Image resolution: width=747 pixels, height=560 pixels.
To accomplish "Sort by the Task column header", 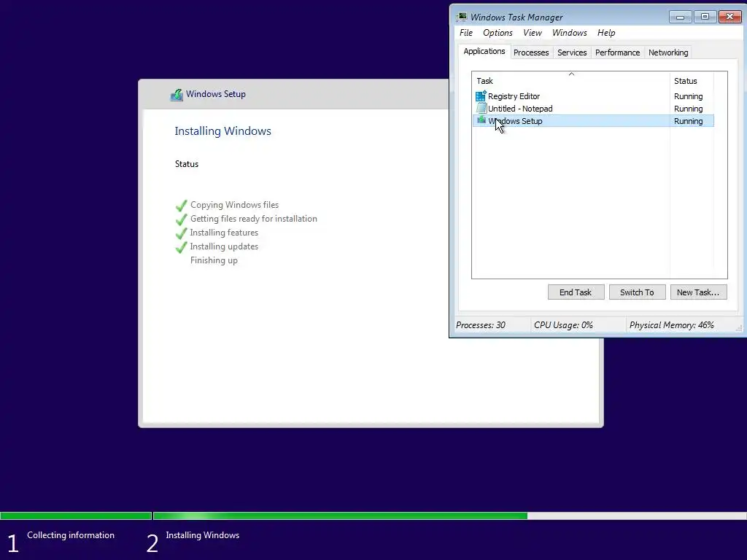I will pyautogui.click(x=570, y=80).
